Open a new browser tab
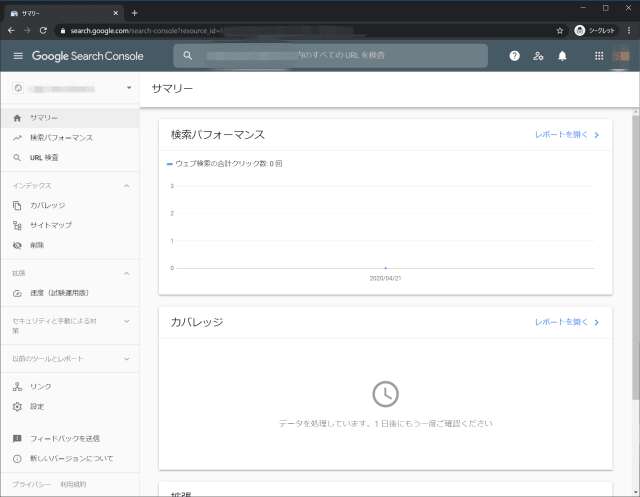Image resolution: width=640 pixels, height=497 pixels. coord(134,13)
